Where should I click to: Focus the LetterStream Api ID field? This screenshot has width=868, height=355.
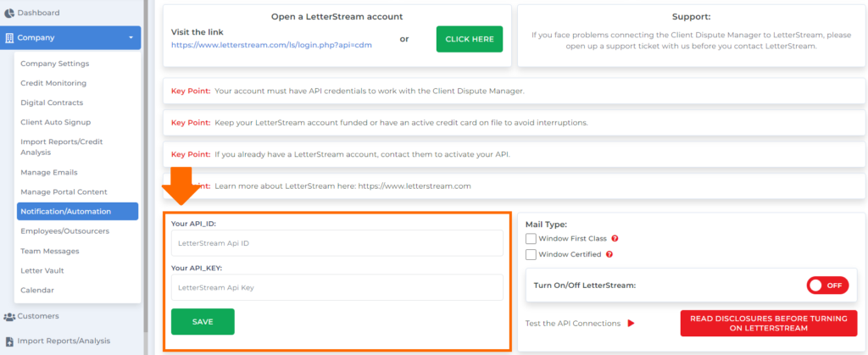click(x=337, y=243)
